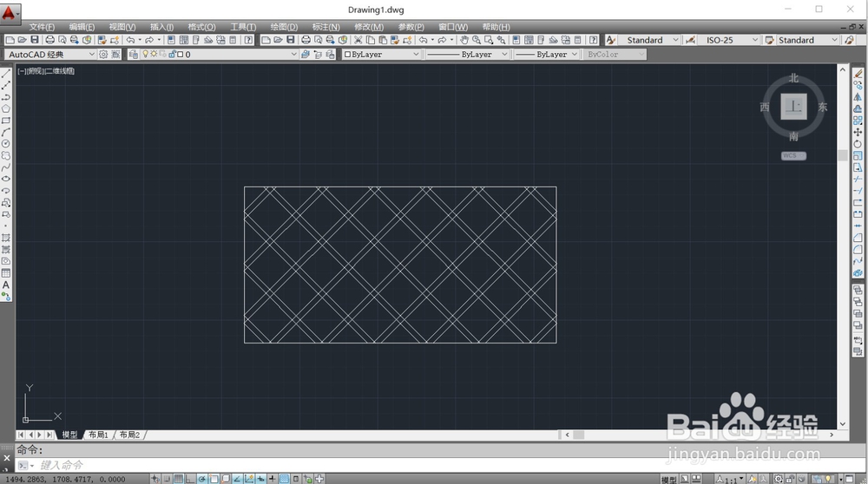Activate the Pan hand tool
The width and height of the screenshot is (868, 484).
pyautogui.click(x=464, y=40)
